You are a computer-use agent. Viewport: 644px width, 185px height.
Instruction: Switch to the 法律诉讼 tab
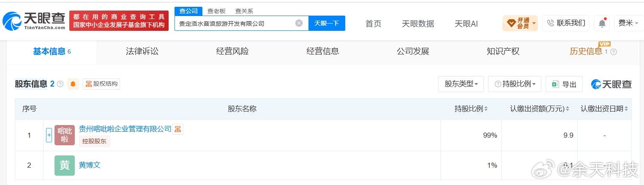click(142, 52)
